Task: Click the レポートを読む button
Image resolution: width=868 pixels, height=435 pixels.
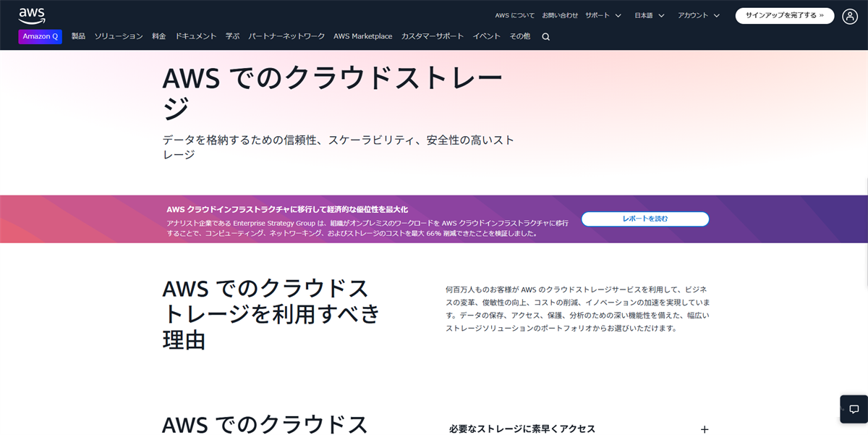Action: [645, 219]
